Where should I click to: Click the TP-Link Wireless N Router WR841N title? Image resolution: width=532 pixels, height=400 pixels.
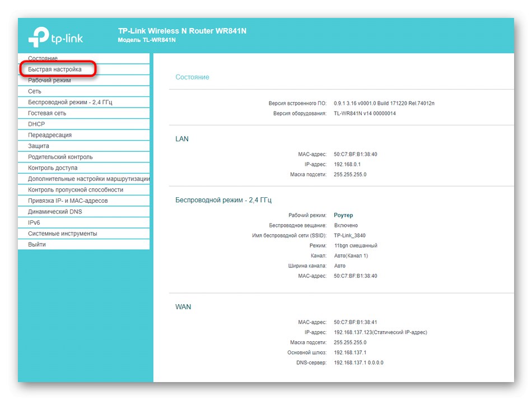(182, 31)
